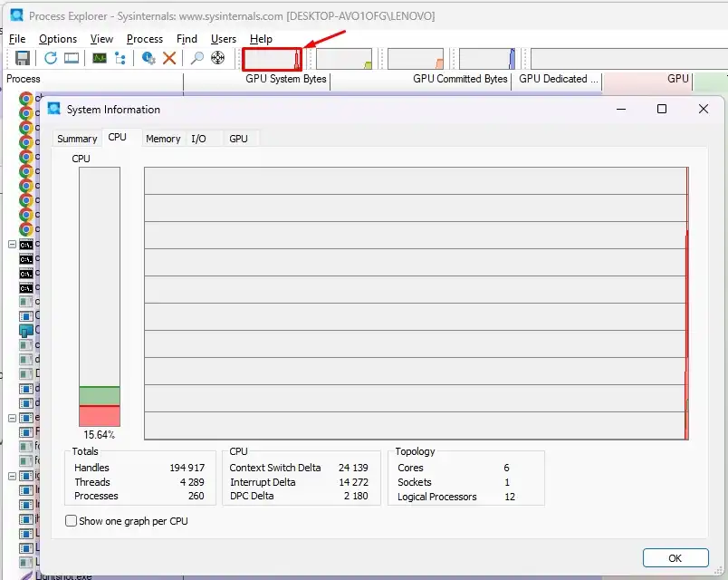Viewport: 728px width, 580px height.
Task: Enable Show one graph per CPU
Action: (71, 521)
